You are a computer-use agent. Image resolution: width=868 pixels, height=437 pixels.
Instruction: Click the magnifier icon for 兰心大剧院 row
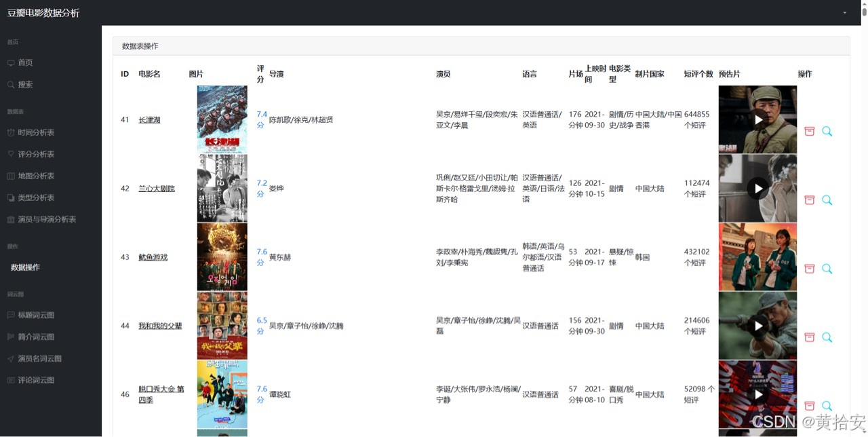click(827, 199)
